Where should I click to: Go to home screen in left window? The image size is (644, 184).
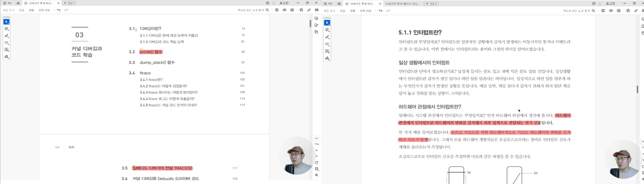pos(18,3)
